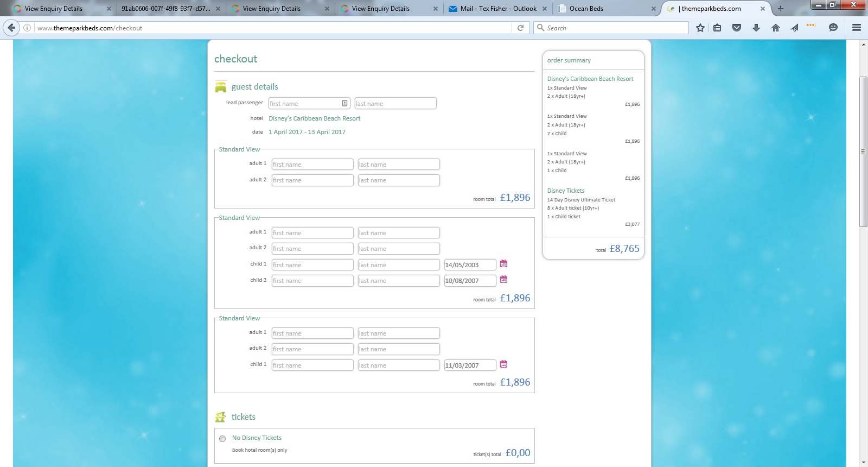Click the page vertical scrollbar thumb
The height and width of the screenshot is (467, 868).
pos(863,152)
